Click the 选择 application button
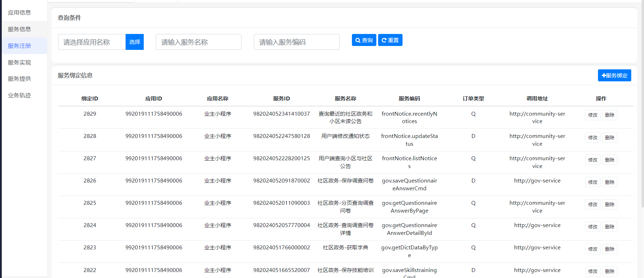 pyautogui.click(x=135, y=42)
